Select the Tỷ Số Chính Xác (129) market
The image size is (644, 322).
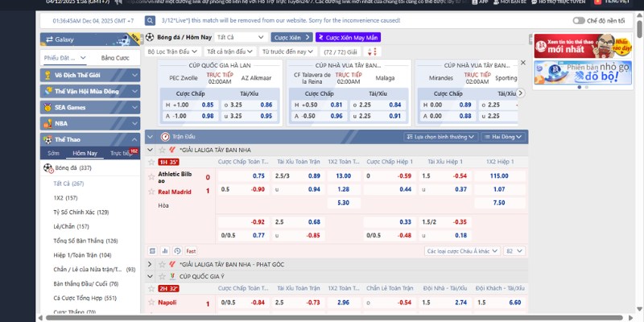coord(81,212)
